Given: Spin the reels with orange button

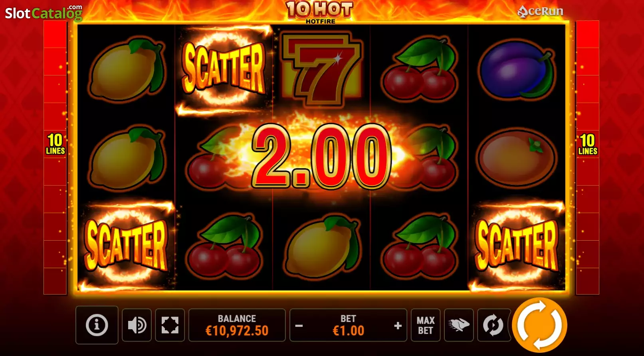Looking at the screenshot, I should tap(539, 325).
